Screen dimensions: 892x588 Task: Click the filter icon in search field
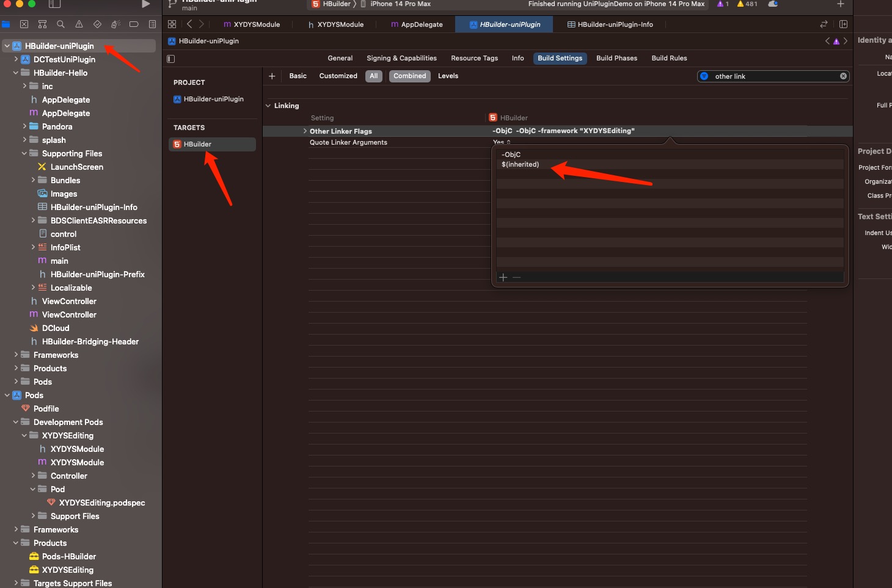click(x=704, y=76)
